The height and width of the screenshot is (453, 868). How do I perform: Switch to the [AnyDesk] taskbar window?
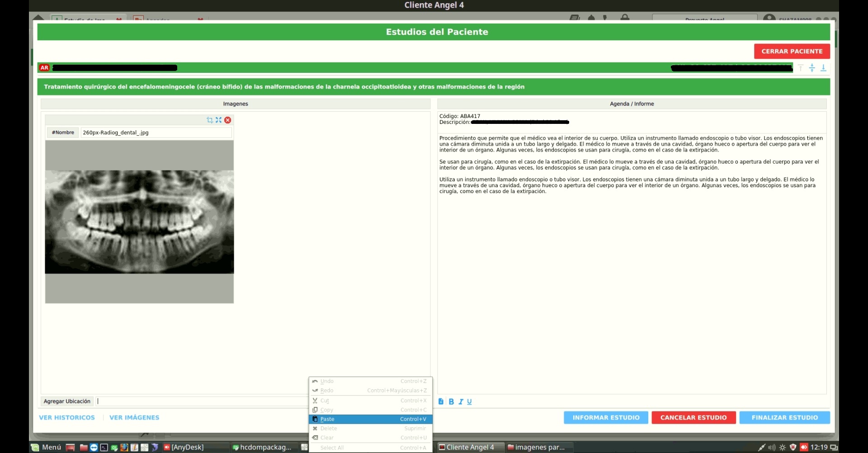[195, 447]
